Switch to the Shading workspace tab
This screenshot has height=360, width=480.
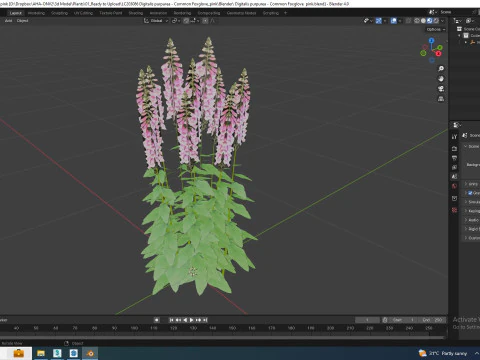[136, 13]
